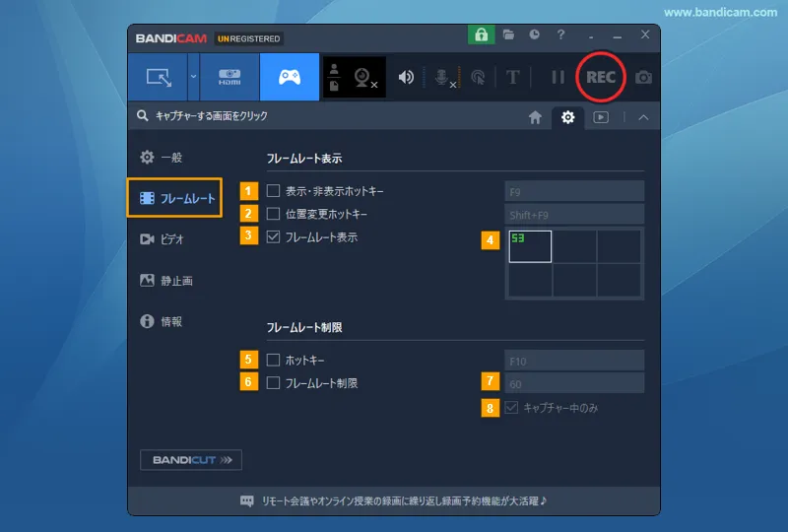Select top-left FPS position cell
The image size is (788, 532).
[530, 246]
